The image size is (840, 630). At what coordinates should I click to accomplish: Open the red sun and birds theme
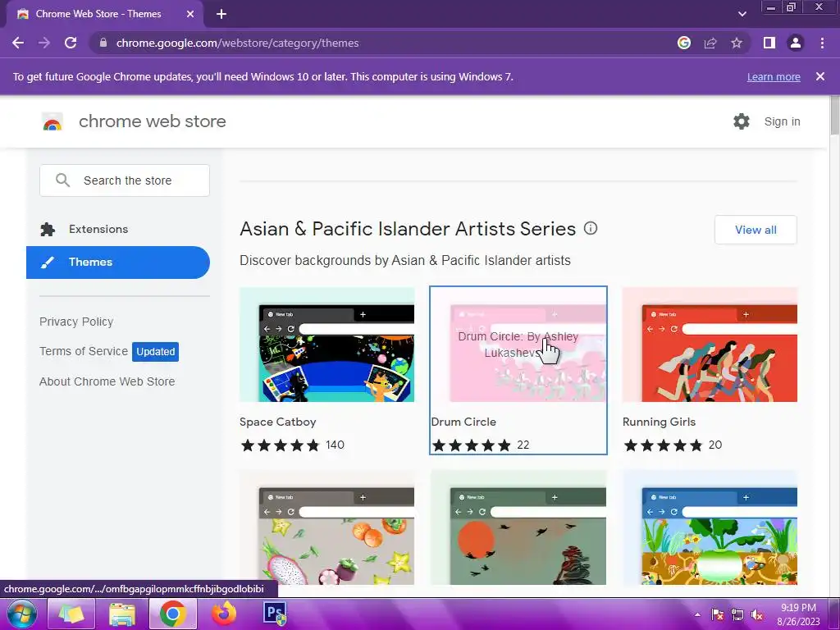518,527
